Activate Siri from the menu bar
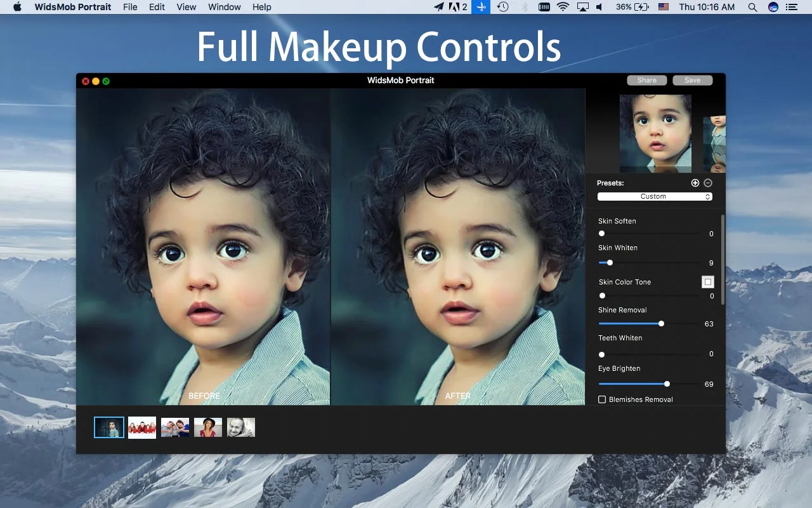This screenshot has height=508, width=812. pyautogui.click(x=773, y=7)
